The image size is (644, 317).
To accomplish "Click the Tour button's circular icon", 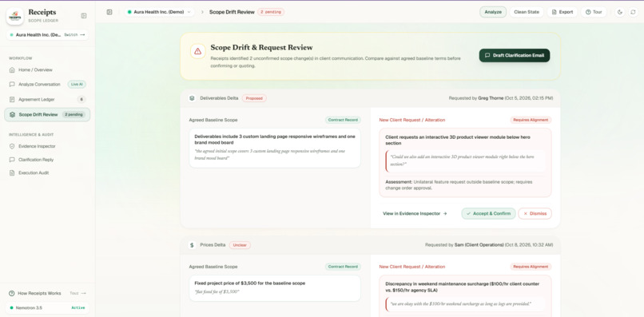I will (x=588, y=12).
